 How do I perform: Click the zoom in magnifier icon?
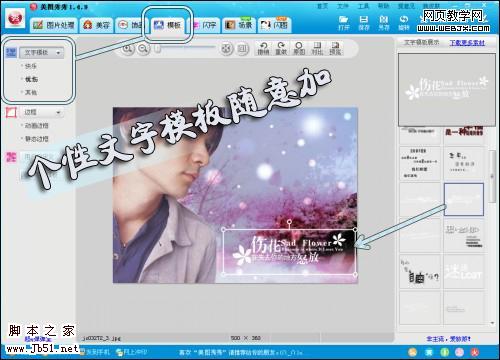coord(128,49)
